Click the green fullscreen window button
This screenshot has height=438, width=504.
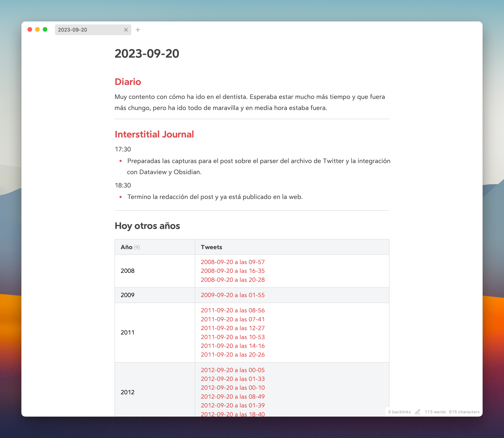click(x=45, y=30)
